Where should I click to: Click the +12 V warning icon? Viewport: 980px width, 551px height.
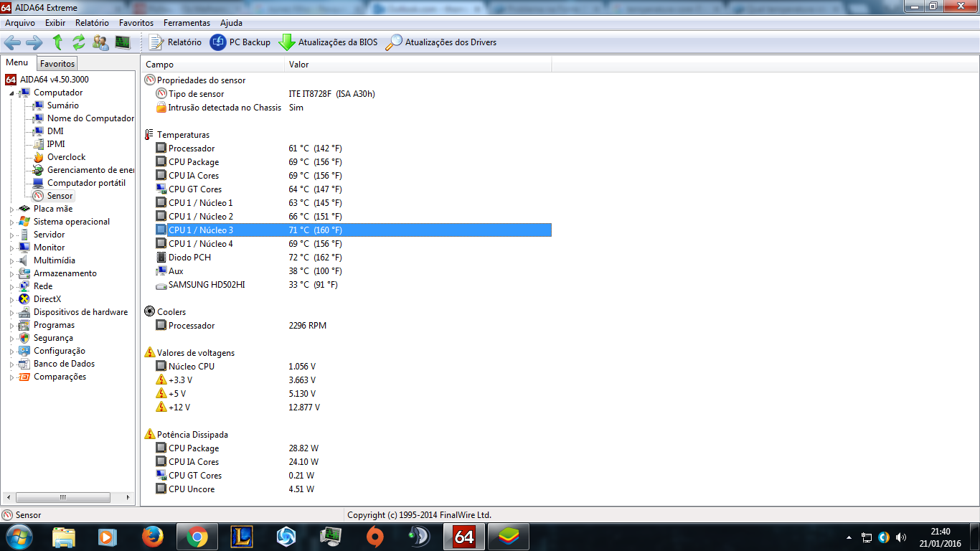pos(161,408)
